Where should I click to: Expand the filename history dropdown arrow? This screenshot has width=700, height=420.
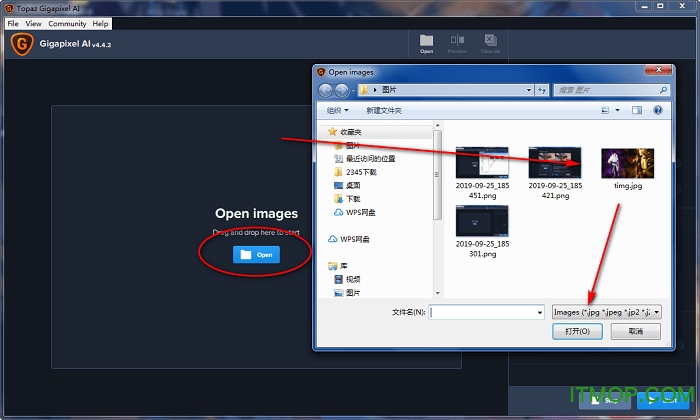540,312
